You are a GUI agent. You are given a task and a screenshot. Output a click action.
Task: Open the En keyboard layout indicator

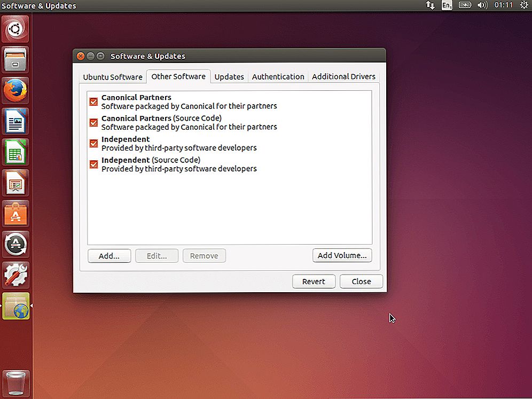(x=447, y=5)
